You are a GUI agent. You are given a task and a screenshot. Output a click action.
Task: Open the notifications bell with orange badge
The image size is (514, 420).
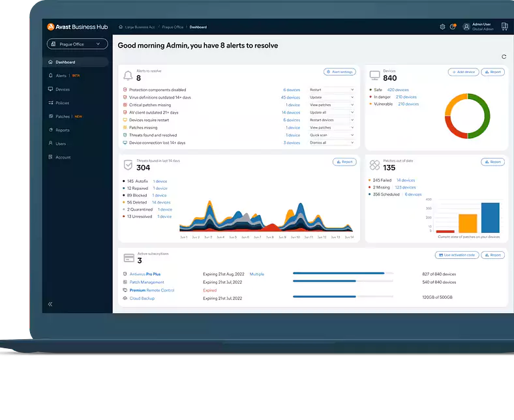click(453, 27)
